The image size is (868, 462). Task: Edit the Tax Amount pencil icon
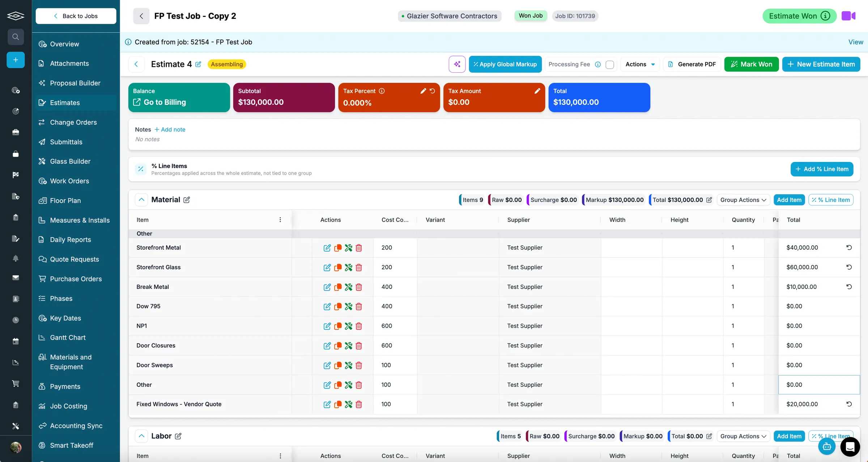(537, 91)
